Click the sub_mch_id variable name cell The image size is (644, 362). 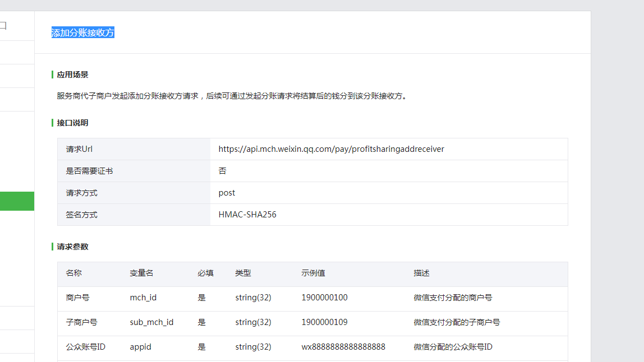[151, 323]
